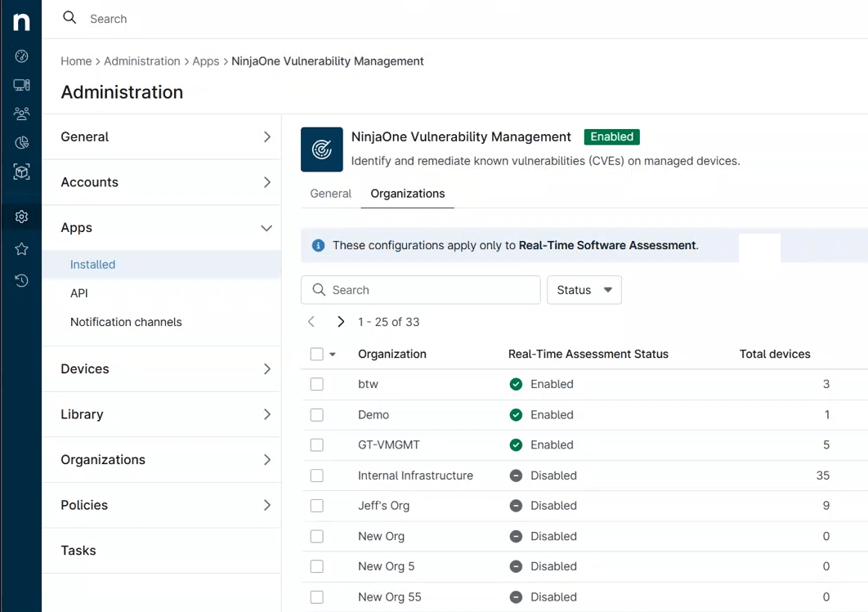Go to next page of organizations
The width and height of the screenshot is (868, 612).
tap(341, 321)
